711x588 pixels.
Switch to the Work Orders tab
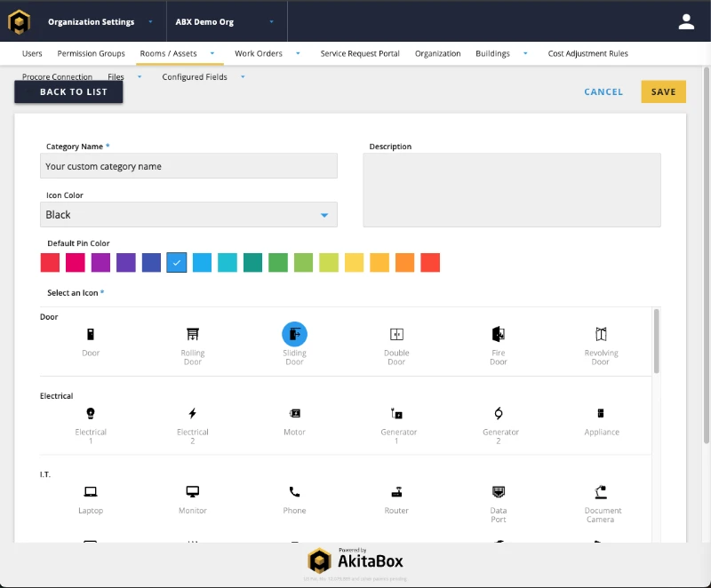click(x=259, y=54)
